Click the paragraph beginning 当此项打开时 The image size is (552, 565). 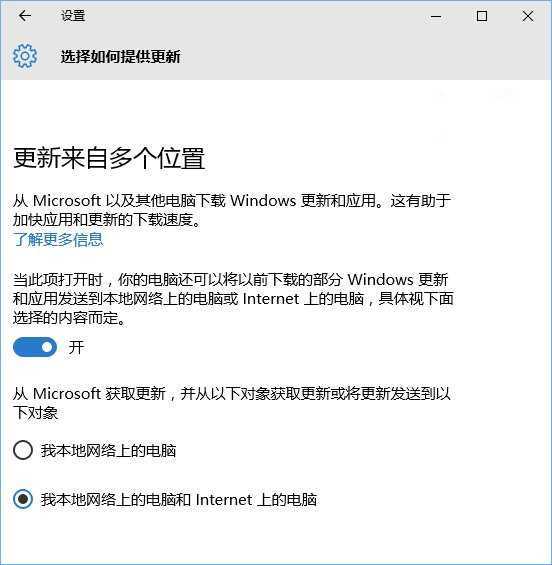[x=233, y=299]
